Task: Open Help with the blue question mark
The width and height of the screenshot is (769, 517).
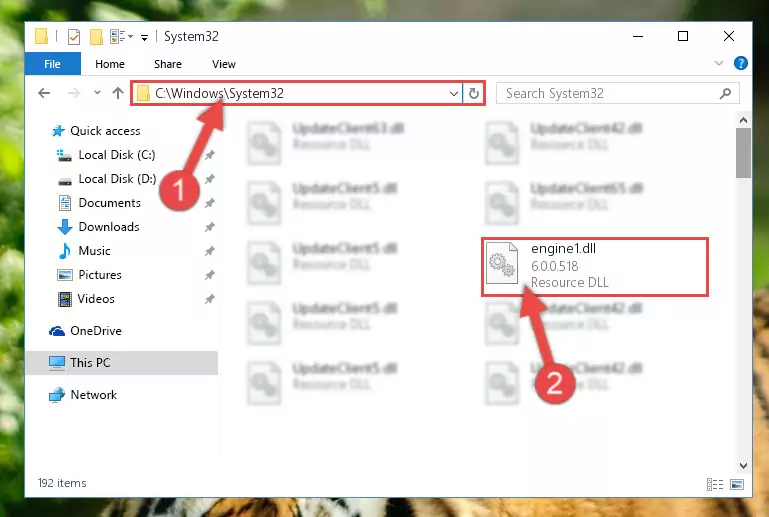Action: (741, 63)
